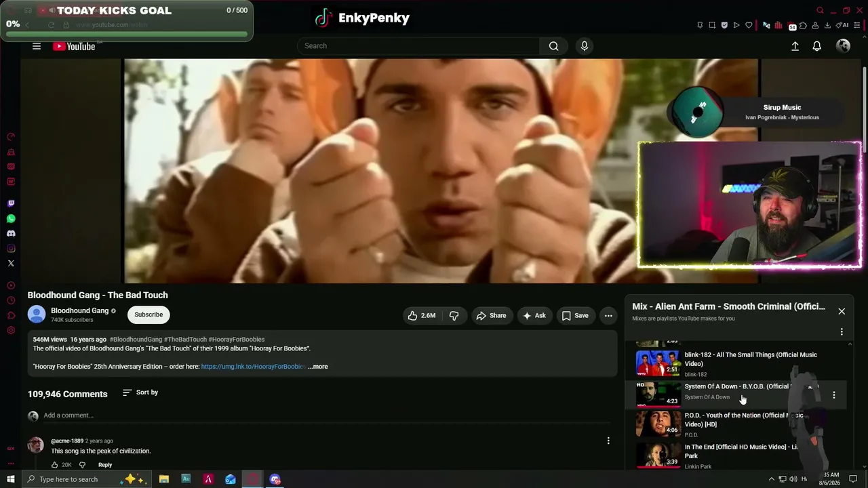Image resolution: width=868 pixels, height=488 pixels.
Task: Like the Bad Touch video
Action: click(x=422, y=315)
